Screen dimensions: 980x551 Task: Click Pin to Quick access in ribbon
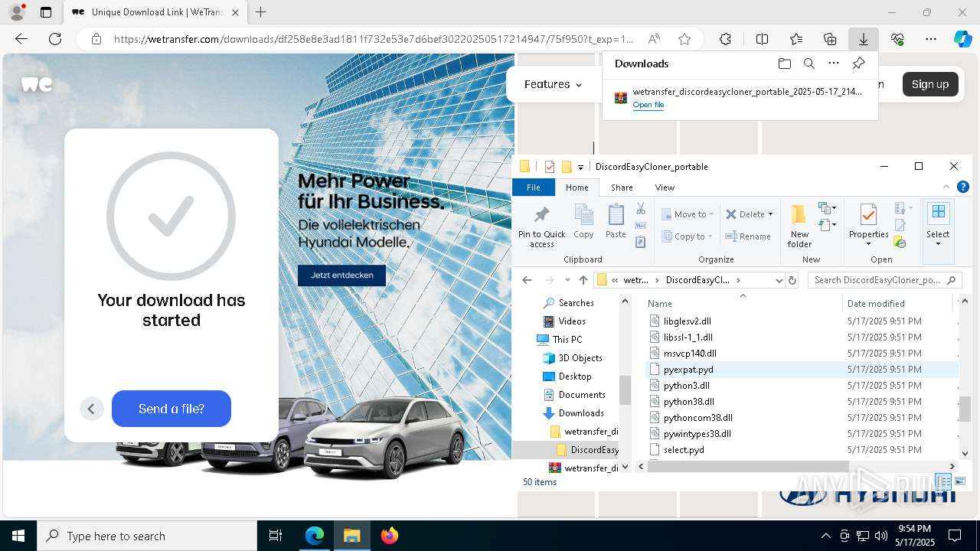point(541,226)
